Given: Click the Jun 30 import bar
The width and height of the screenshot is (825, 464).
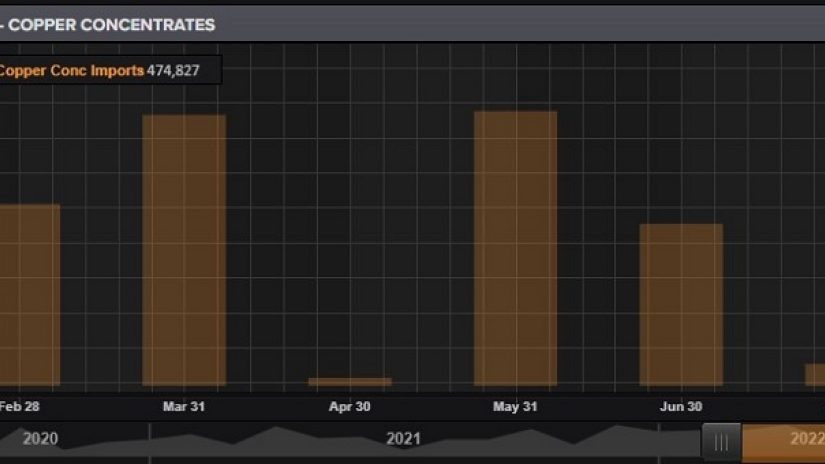Looking at the screenshot, I should [681, 305].
